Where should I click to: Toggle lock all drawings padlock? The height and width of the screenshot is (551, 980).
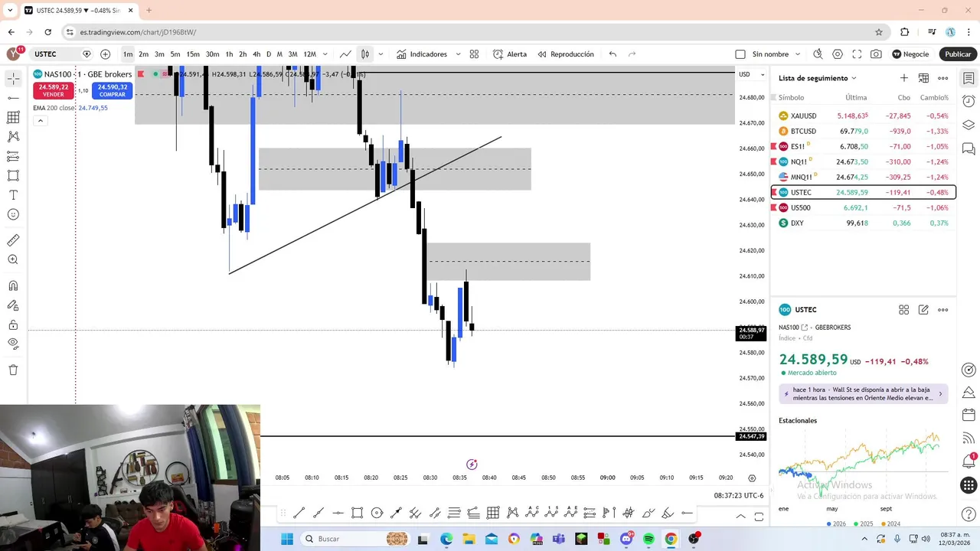click(13, 325)
